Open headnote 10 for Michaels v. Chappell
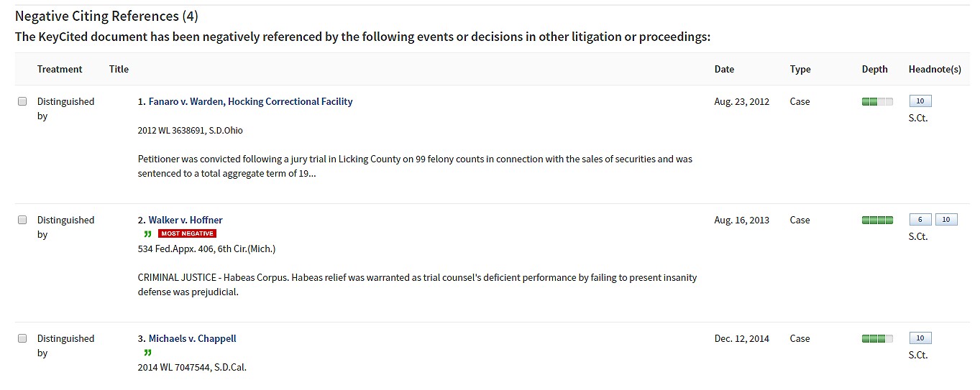The image size is (980, 390). point(920,338)
